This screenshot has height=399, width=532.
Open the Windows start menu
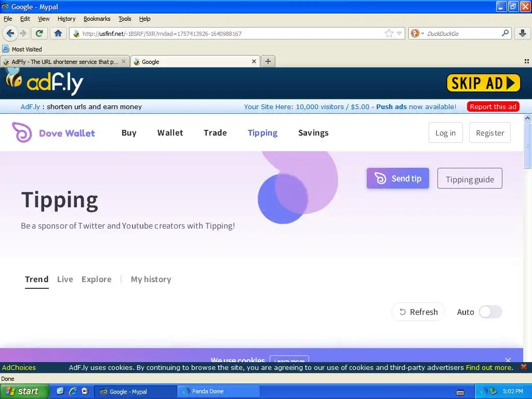tap(24, 391)
